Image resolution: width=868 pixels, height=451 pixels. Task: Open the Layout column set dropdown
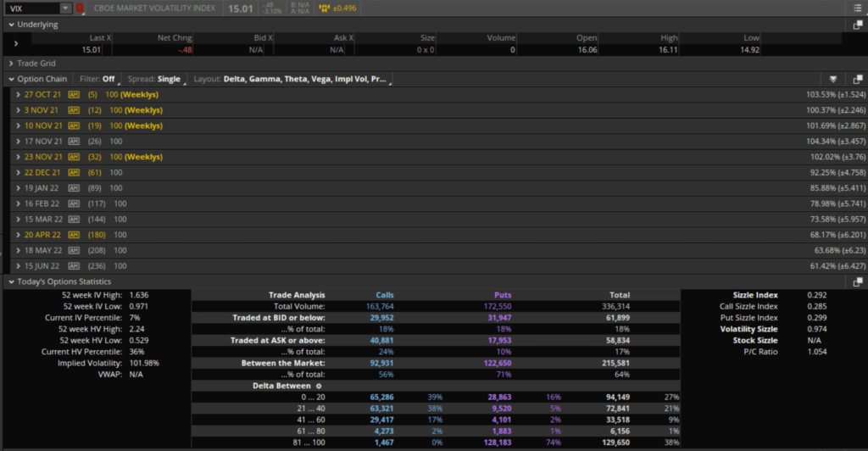[292, 79]
